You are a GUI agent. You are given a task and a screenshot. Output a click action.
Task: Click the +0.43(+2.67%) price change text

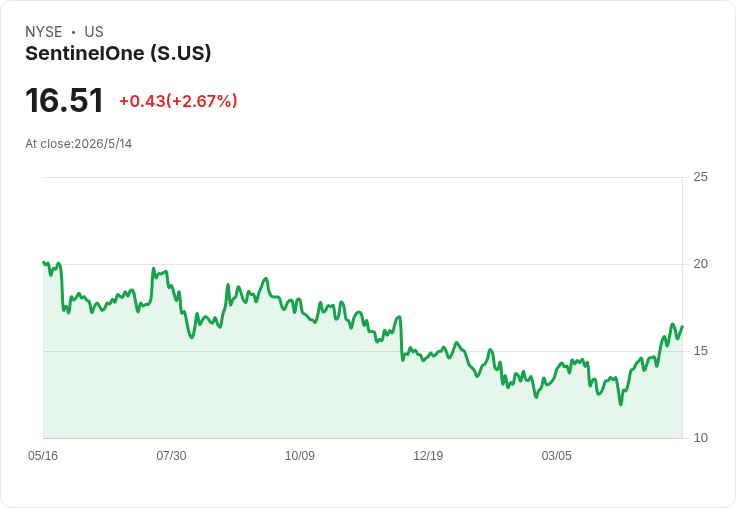[x=178, y=101]
